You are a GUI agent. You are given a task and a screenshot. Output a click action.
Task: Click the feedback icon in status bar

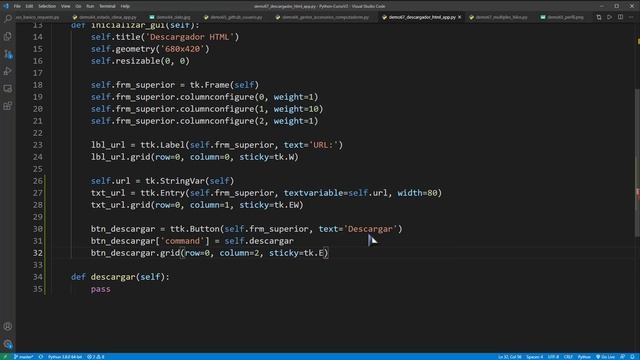[622, 357]
